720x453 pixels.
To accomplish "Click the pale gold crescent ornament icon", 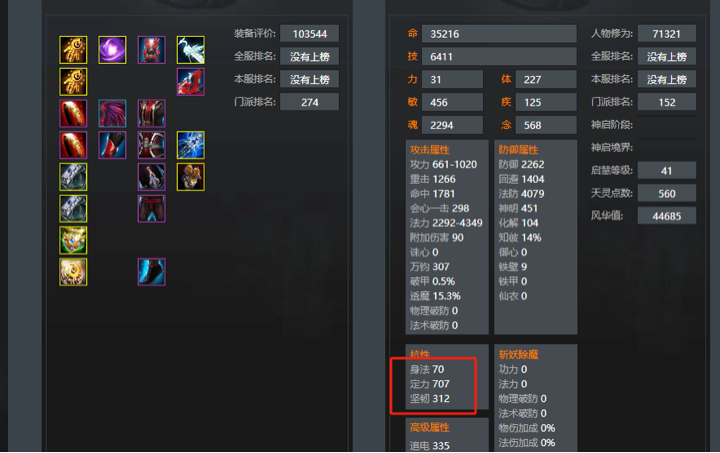I will click(73, 272).
